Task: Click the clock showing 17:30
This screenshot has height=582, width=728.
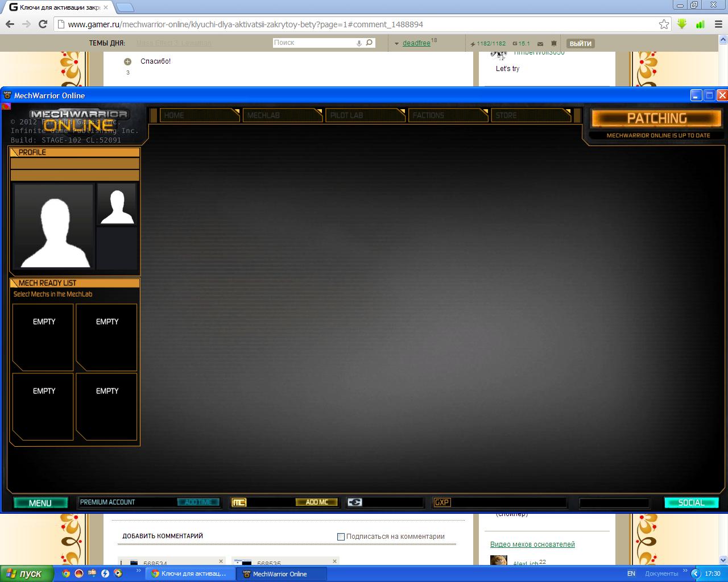Action: (x=713, y=573)
